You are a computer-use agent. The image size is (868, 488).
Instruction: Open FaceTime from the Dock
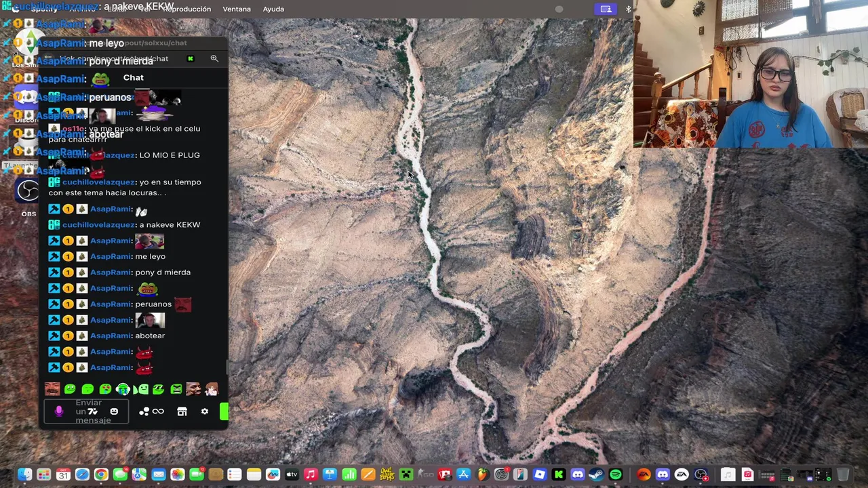197,474
